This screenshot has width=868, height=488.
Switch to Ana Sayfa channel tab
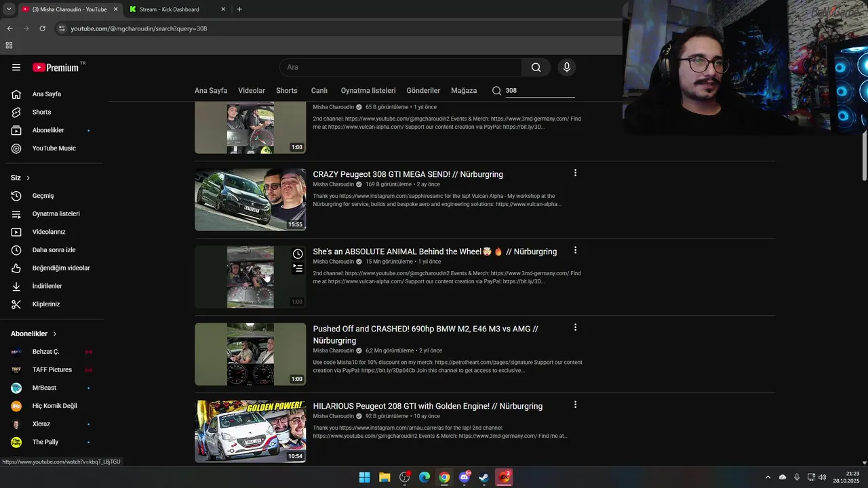pyautogui.click(x=211, y=90)
